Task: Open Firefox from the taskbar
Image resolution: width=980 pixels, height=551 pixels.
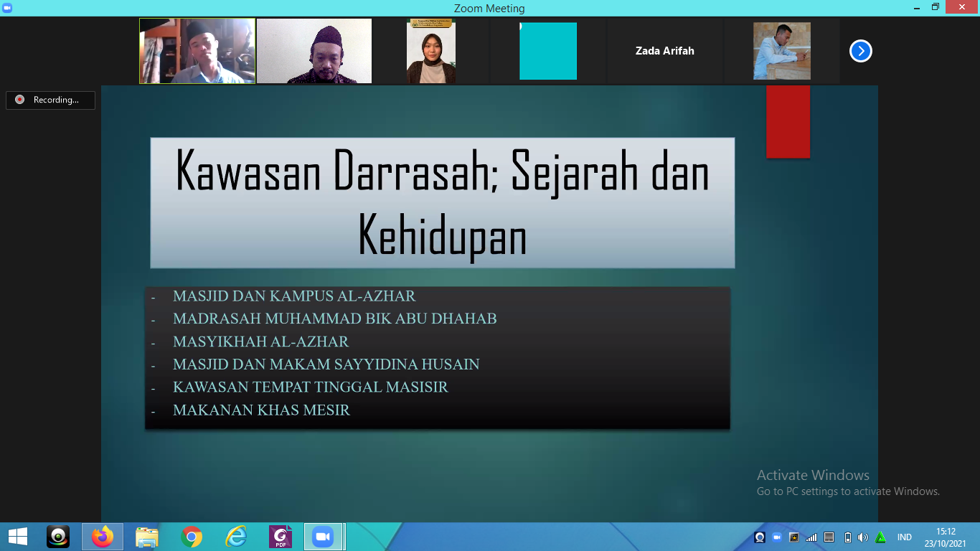Action: point(103,537)
